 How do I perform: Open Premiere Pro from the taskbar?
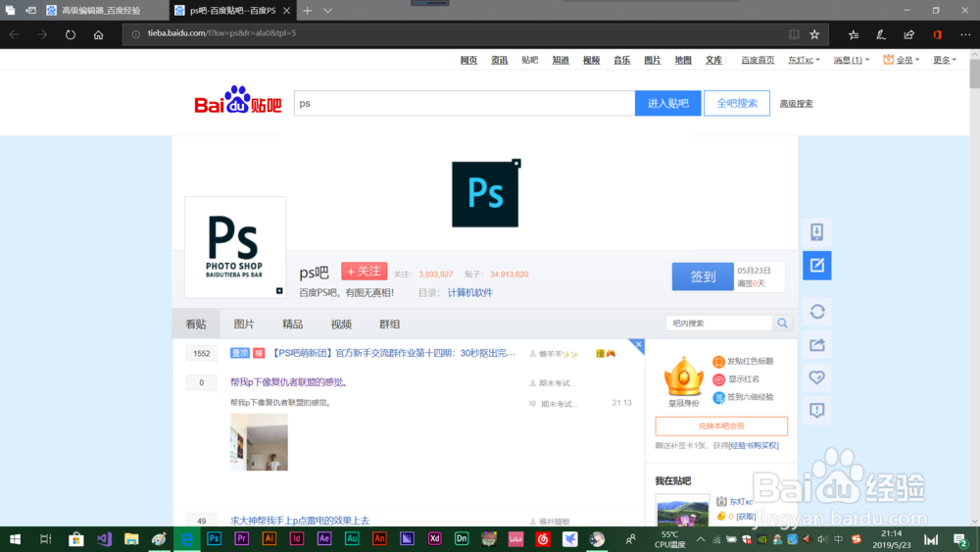click(242, 539)
